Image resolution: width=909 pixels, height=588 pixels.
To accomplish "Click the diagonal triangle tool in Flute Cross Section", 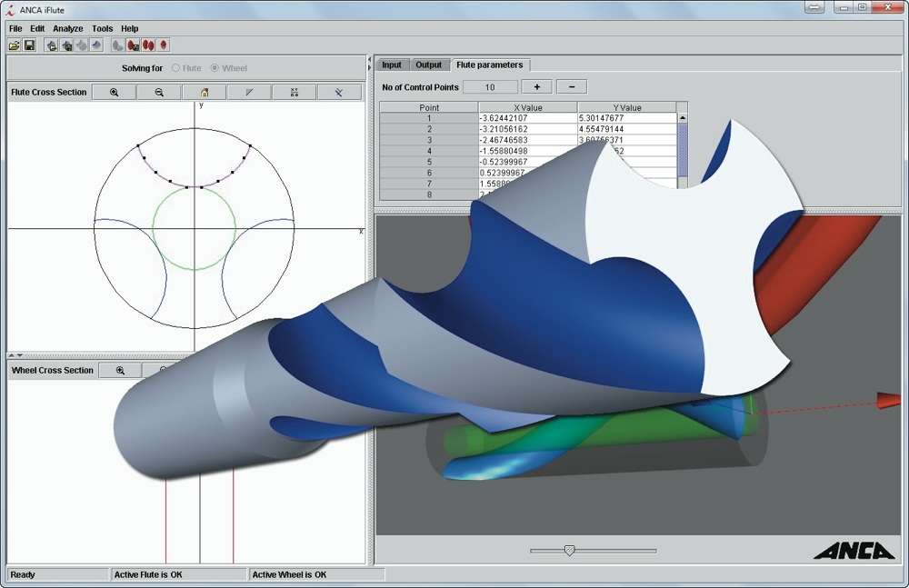I will 249,92.
